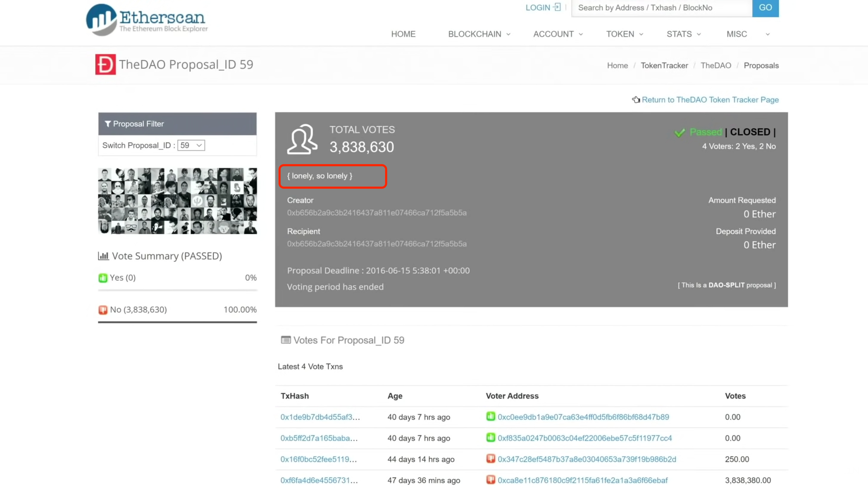This screenshot has width=868, height=488.
Task: Click the Vote Summary bar chart icon
Action: tap(103, 256)
